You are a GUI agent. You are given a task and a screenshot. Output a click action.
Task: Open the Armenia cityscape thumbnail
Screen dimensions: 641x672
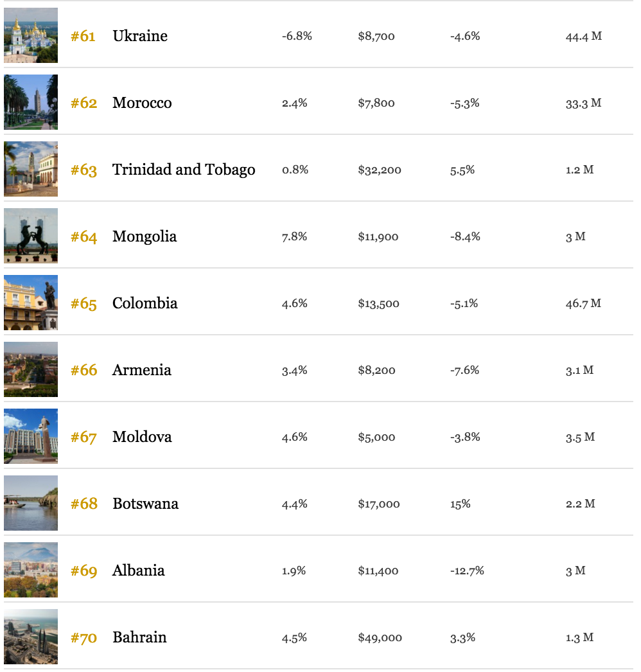click(x=31, y=369)
